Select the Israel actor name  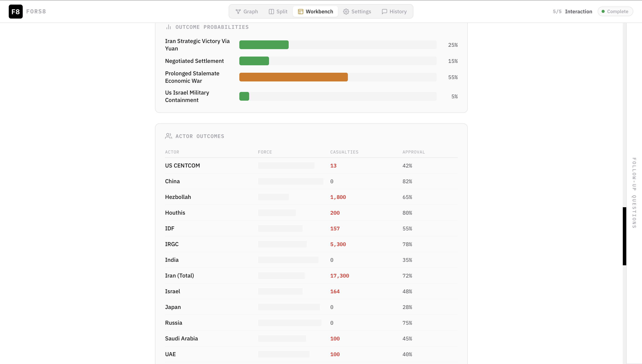coord(173,291)
